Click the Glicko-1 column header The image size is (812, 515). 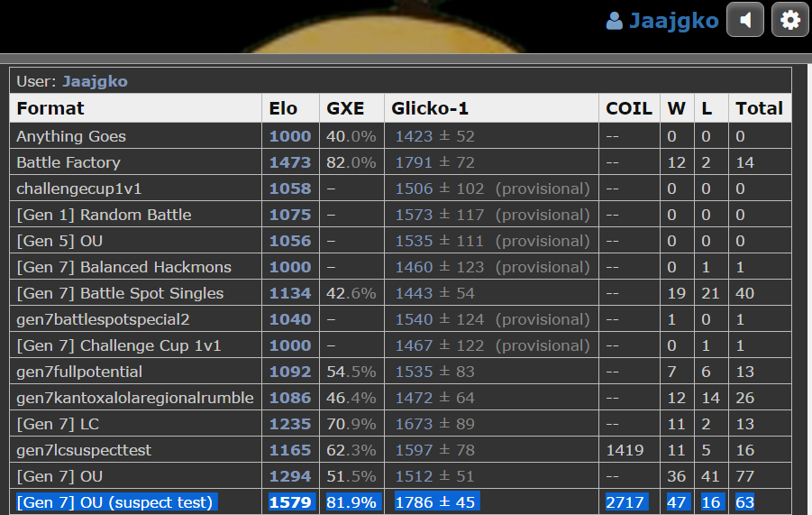[430, 108]
